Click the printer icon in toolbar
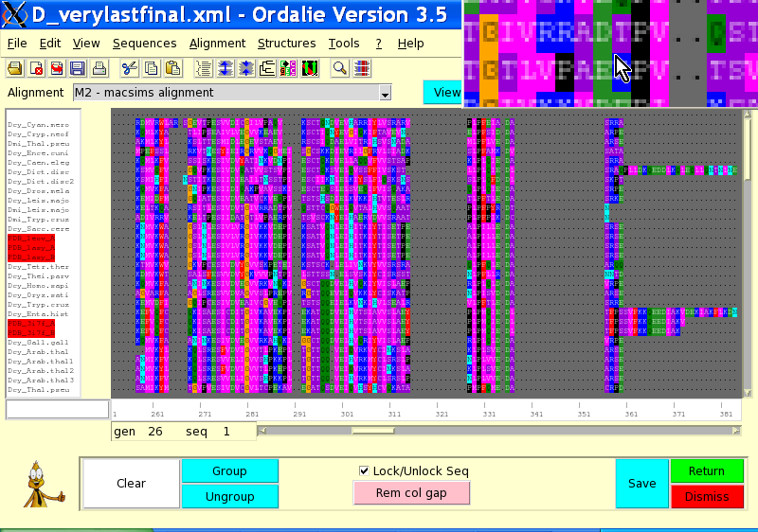The height and width of the screenshot is (532, 758). pos(99,68)
